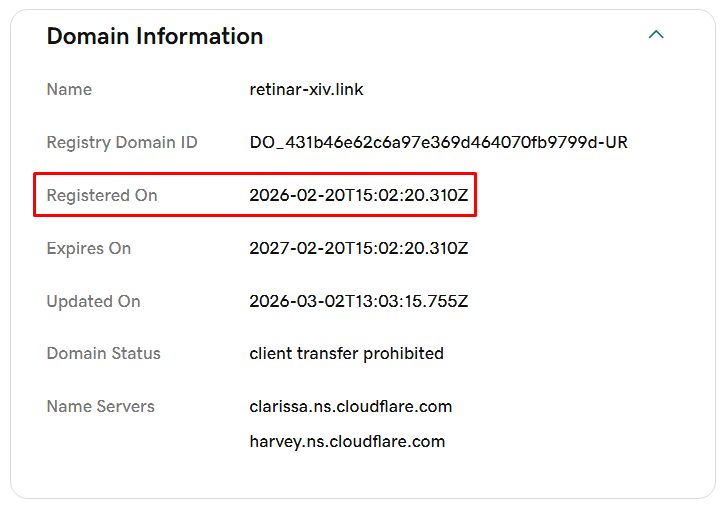Collapse the Domain Information section chevron
This screenshot has height=505, width=727.
pyautogui.click(x=656, y=35)
